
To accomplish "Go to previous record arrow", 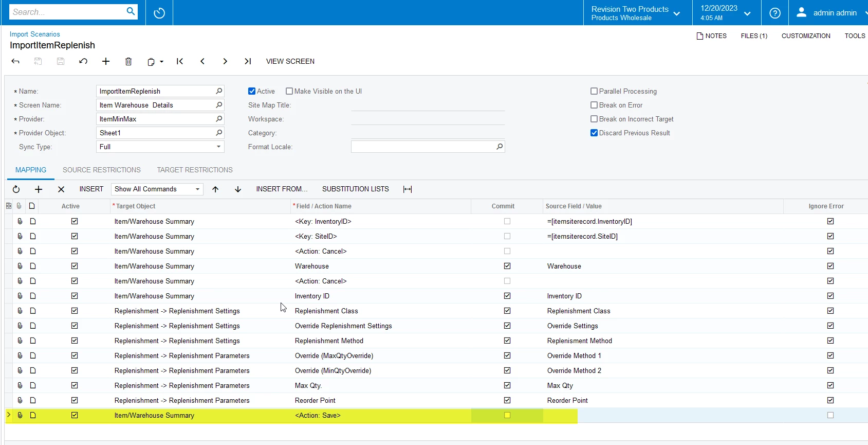I will click(x=202, y=61).
